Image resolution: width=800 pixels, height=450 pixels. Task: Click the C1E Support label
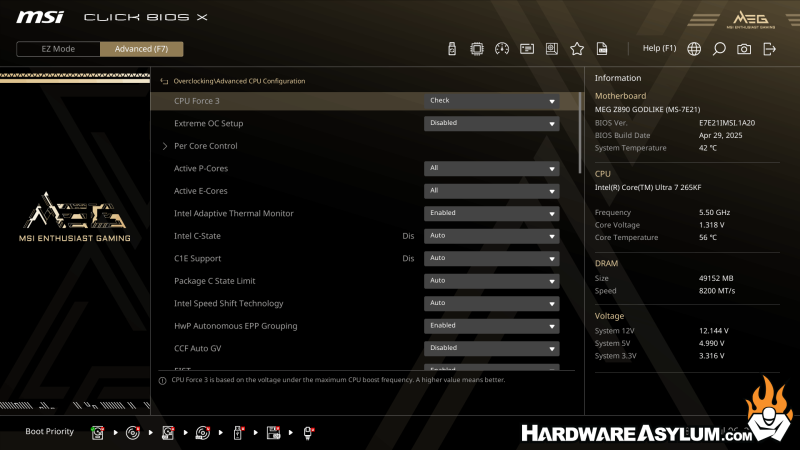197,258
